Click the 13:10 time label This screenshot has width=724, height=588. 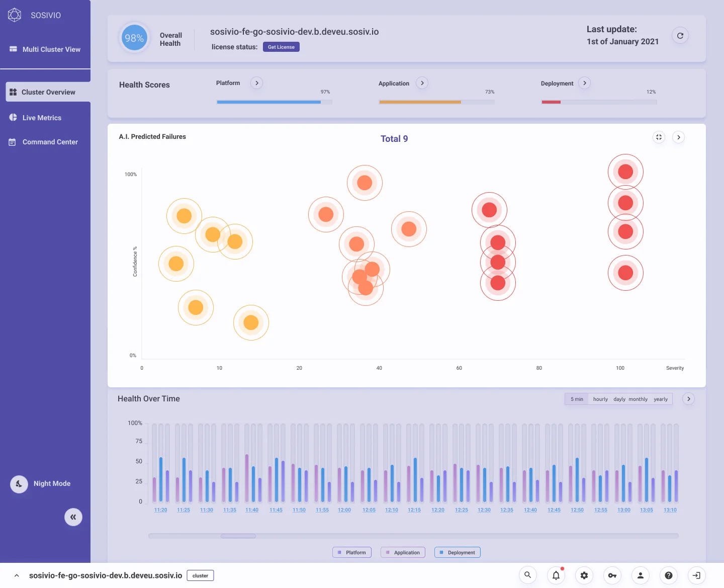point(670,510)
